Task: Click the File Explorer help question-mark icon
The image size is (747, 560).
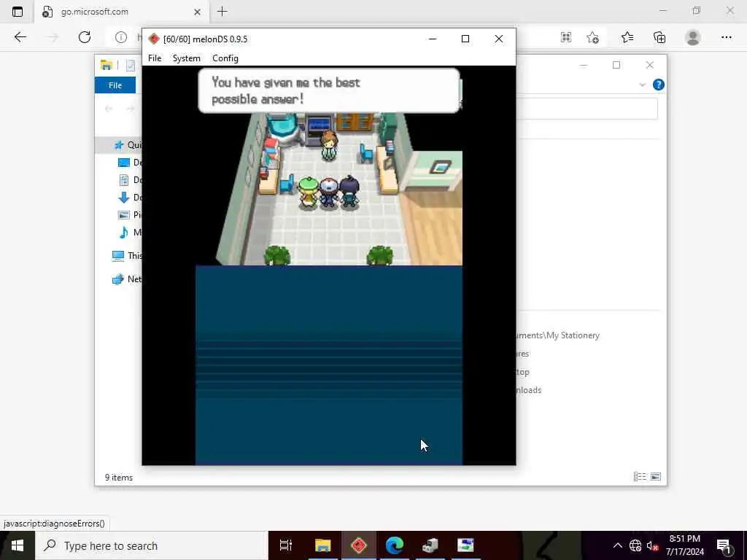Action: click(x=659, y=85)
